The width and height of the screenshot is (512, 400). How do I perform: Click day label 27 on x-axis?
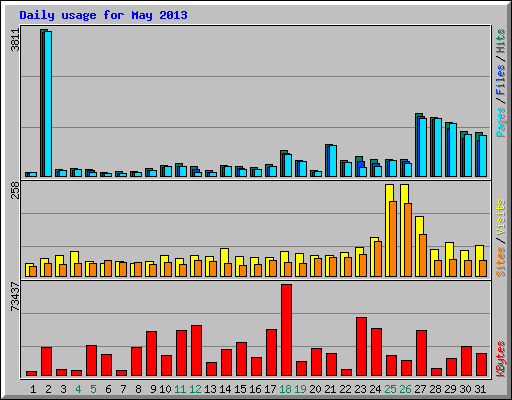(420, 389)
